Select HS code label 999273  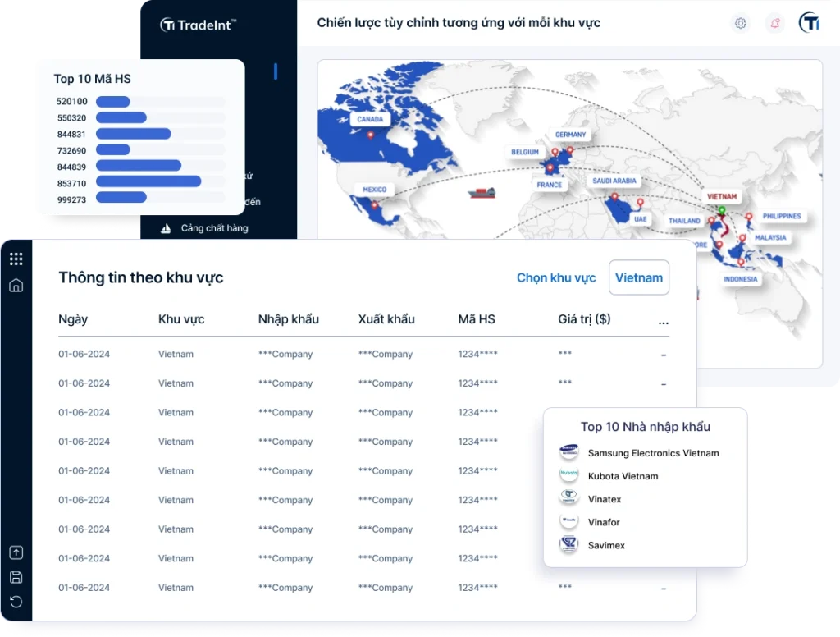[72, 199]
